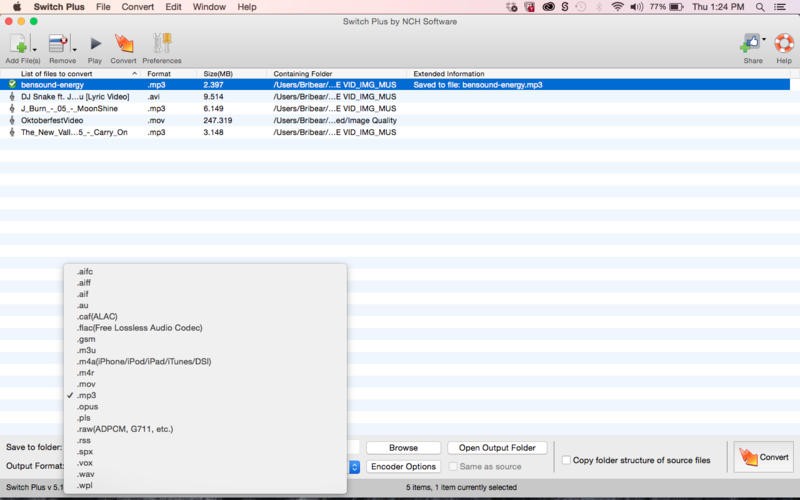Choose .aif output format
This screenshot has width=800, height=500.
coord(205,294)
